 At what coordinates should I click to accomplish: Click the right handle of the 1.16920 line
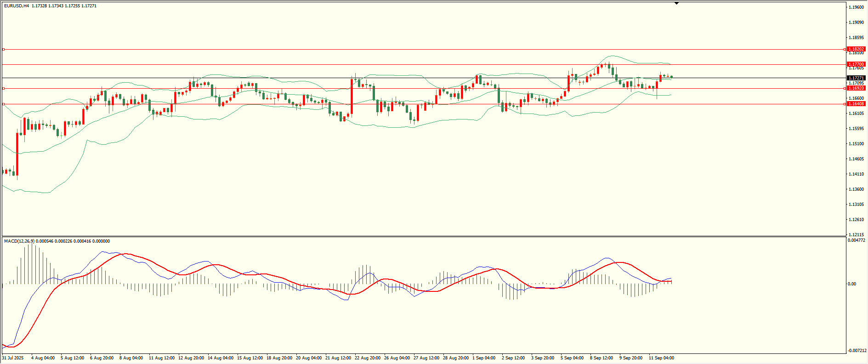pyautogui.click(x=845, y=88)
